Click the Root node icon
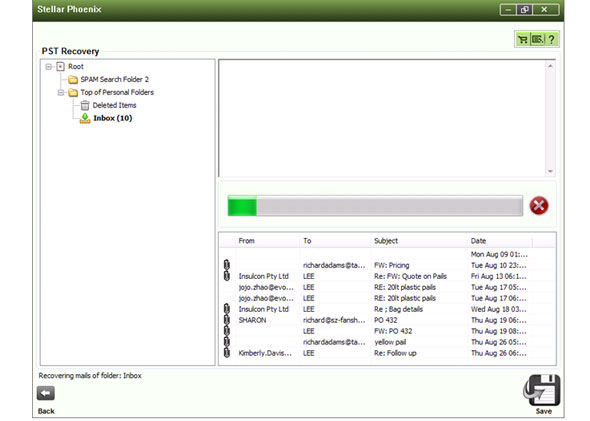 [x=60, y=67]
